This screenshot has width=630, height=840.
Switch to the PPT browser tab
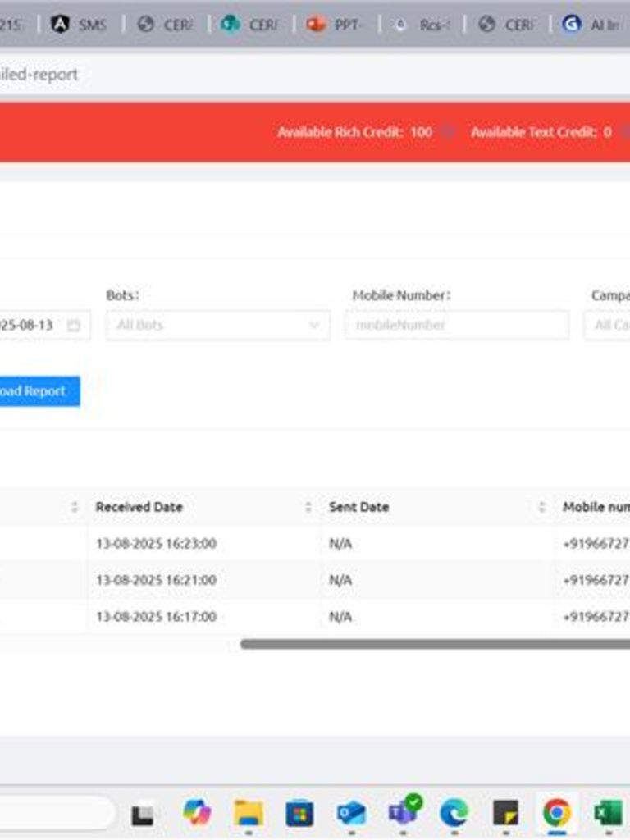(336, 25)
